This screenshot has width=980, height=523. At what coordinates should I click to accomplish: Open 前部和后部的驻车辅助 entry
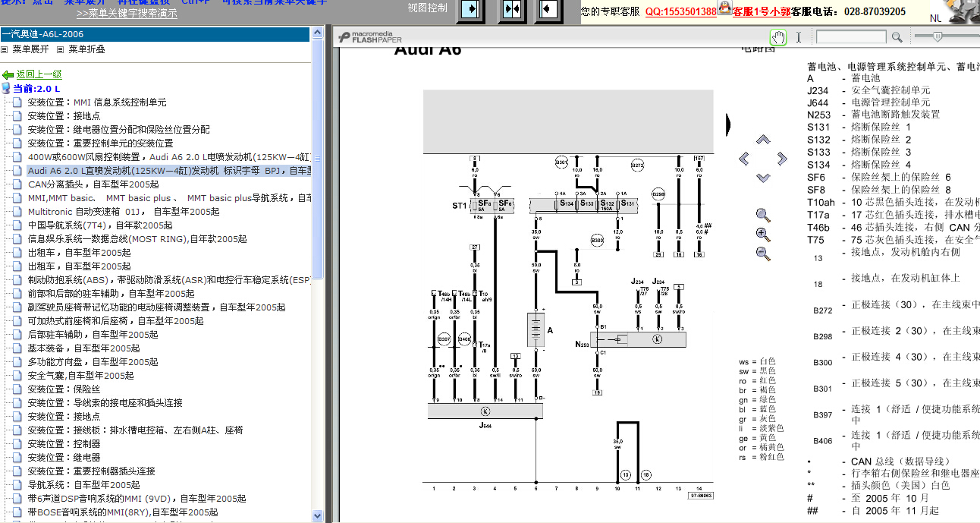pos(111,294)
